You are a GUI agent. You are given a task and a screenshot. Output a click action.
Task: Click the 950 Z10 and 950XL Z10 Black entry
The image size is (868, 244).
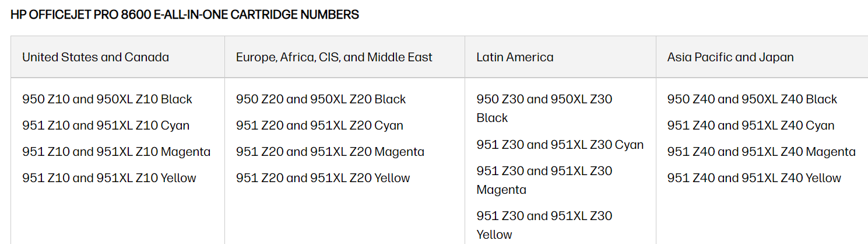pos(107,99)
